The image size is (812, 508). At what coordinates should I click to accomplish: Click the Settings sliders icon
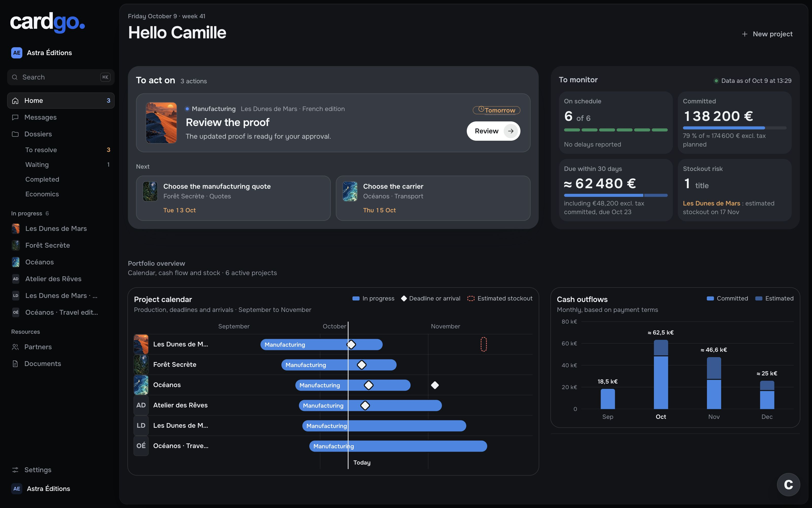click(15, 470)
